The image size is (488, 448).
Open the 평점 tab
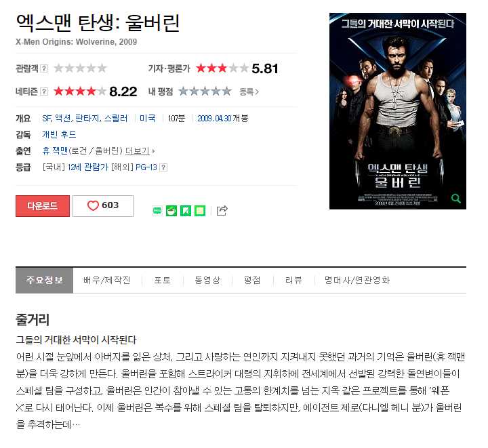[252, 280]
